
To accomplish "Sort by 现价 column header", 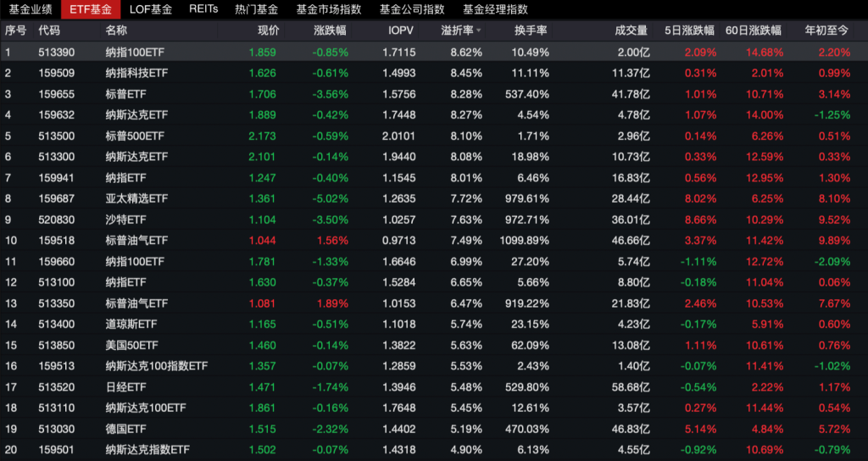I will [269, 31].
